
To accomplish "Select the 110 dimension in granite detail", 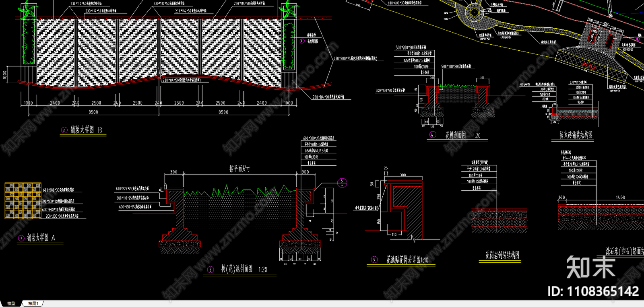I will coord(394,235).
